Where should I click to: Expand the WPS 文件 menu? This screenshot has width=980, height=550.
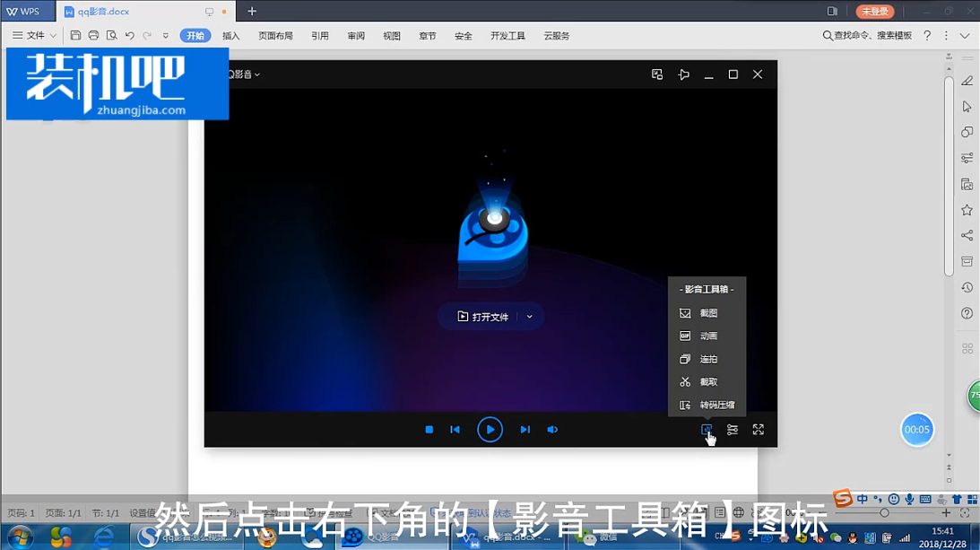(34, 36)
